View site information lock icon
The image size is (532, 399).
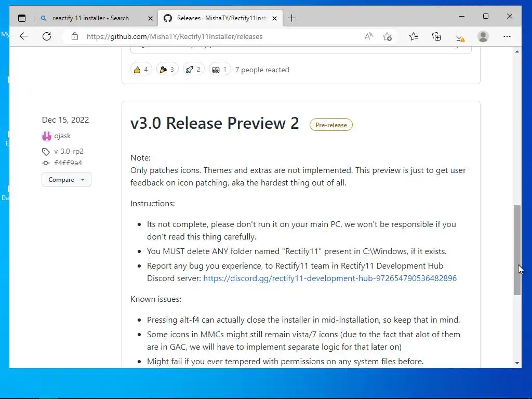point(75,36)
